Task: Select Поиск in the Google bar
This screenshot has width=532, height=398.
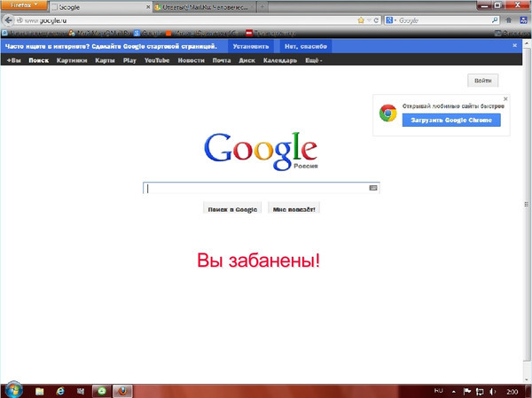Action: (x=39, y=60)
